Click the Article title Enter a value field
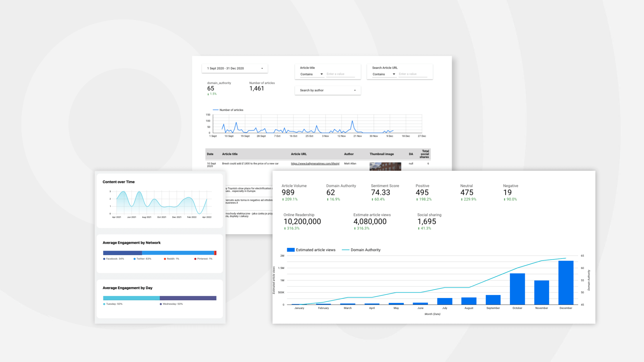Viewport: 644px width, 362px height. click(x=340, y=74)
